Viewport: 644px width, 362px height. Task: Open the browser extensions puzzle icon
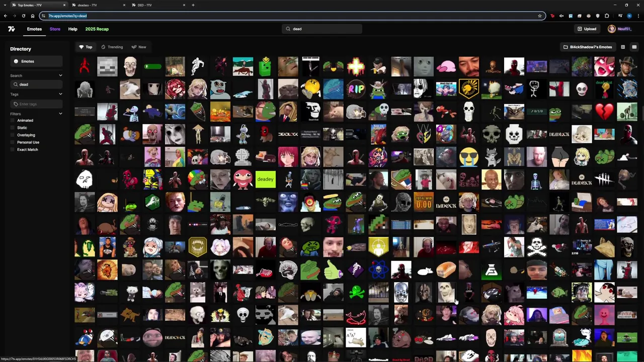607,16
